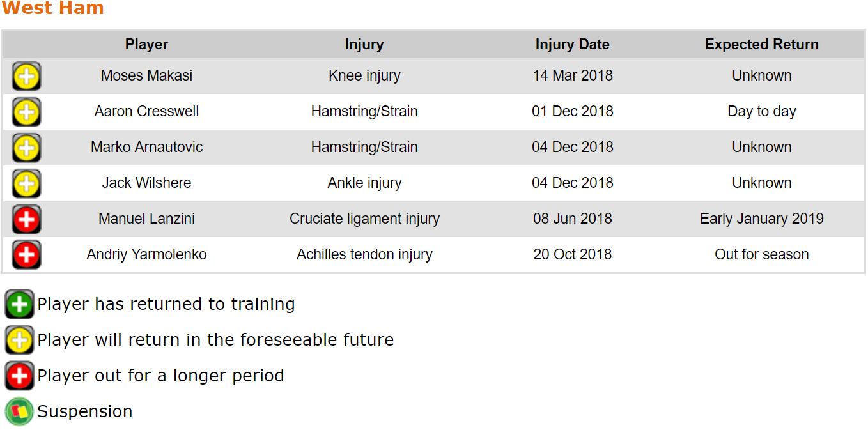Viewport: 868px width, 430px height.
Task: Click the Injury Date column header
Action: [x=572, y=45]
